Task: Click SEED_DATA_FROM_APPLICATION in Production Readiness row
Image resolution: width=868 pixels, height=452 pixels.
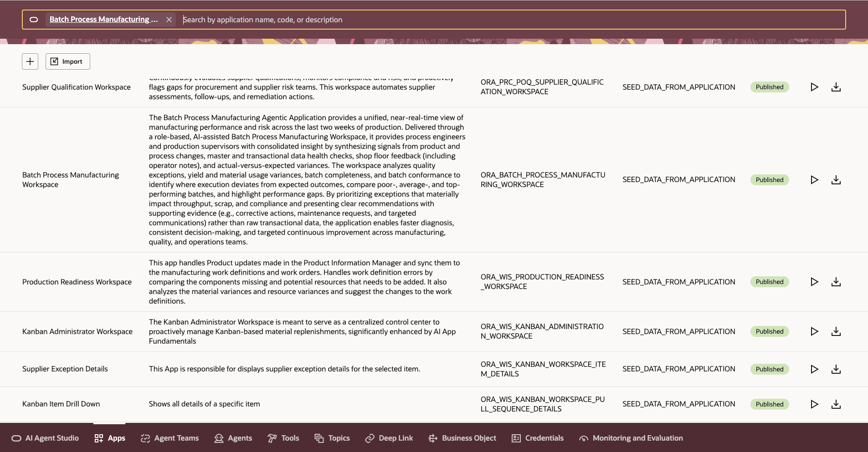Action: (x=679, y=282)
